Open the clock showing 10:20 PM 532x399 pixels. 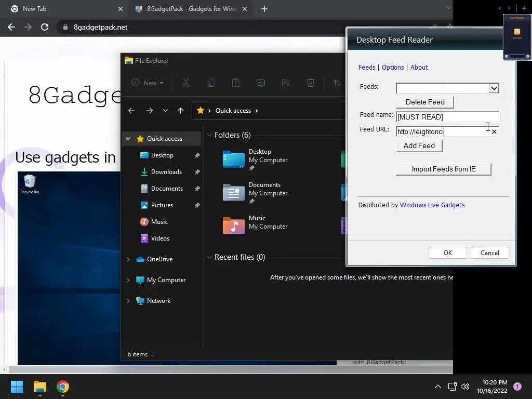click(x=492, y=387)
